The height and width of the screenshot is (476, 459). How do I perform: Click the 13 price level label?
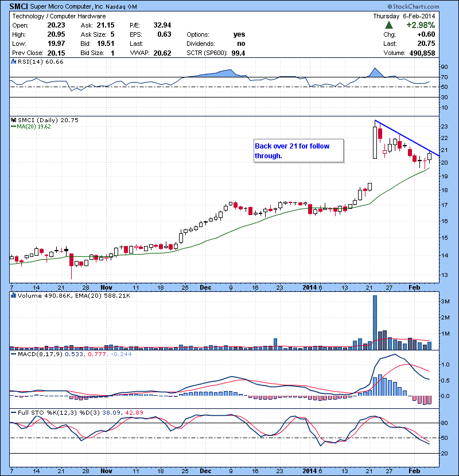[x=444, y=275]
